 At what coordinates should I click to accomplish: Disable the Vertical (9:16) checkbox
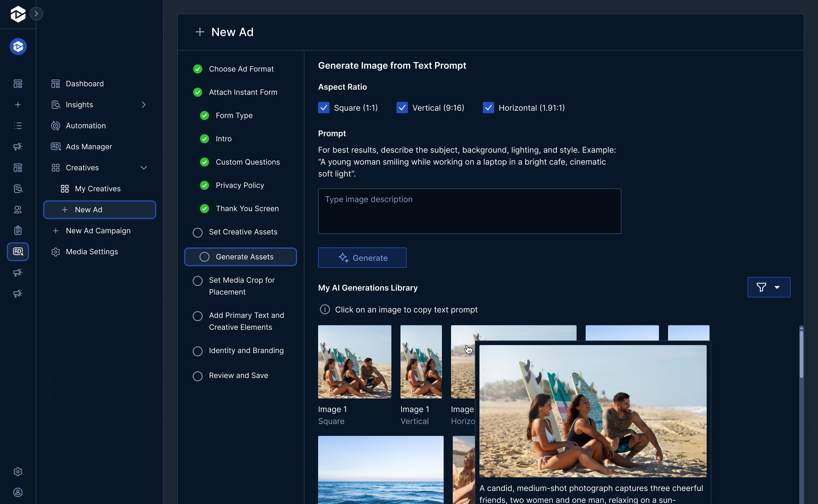coord(402,107)
